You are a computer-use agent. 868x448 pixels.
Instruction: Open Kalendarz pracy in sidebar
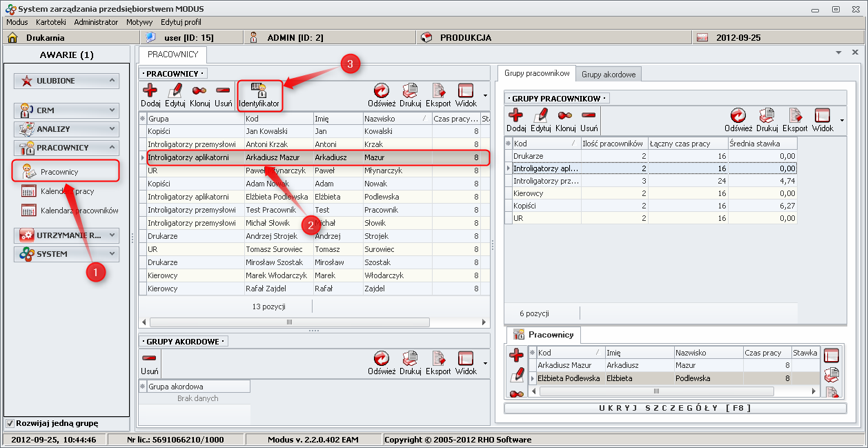67,191
